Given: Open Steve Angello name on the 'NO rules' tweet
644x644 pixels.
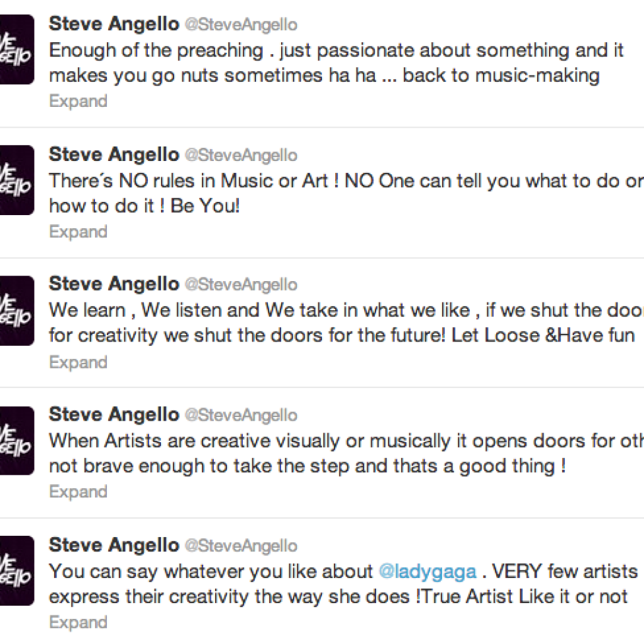Looking at the screenshot, I should (114, 154).
